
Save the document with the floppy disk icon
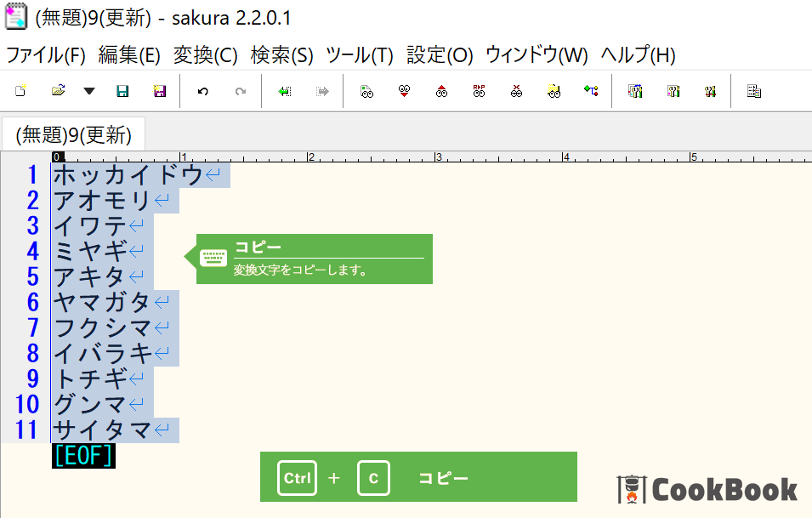tap(122, 91)
